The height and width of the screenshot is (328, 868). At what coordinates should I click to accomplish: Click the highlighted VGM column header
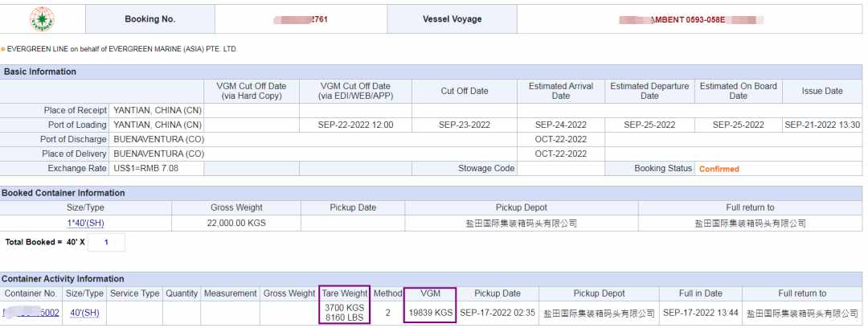pyautogui.click(x=430, y=293)
